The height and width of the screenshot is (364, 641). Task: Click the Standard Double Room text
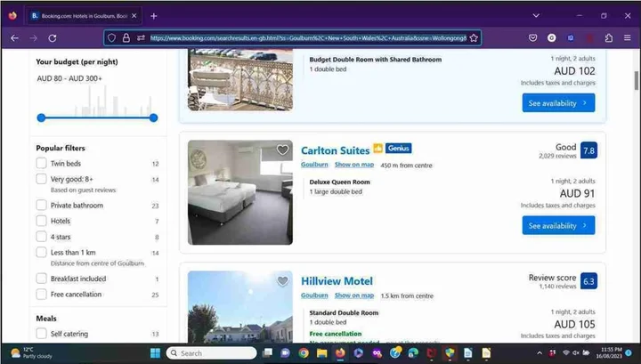(344, 313)
